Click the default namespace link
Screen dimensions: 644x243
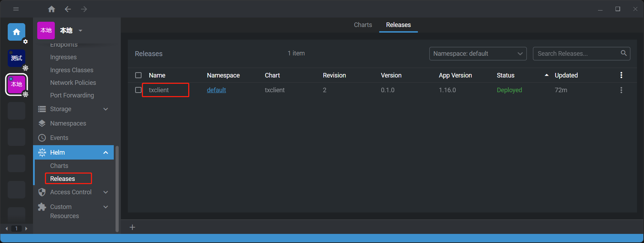(x=216, y=90)
